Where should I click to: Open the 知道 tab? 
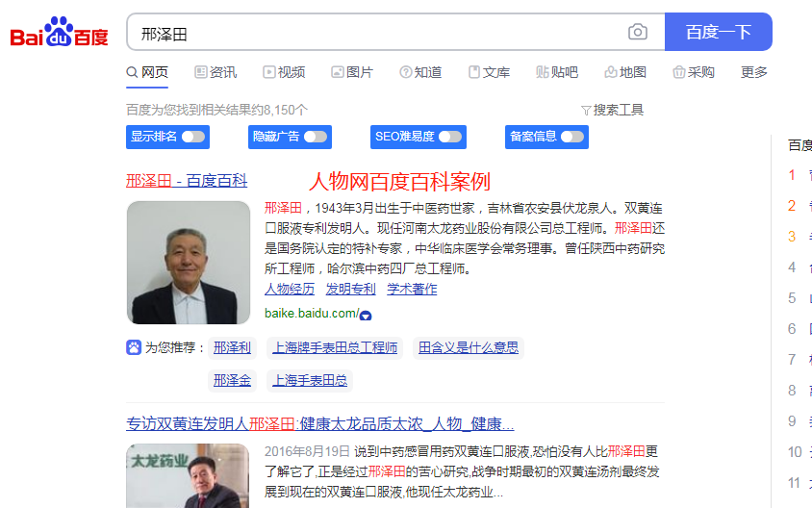tap(420, 72)
